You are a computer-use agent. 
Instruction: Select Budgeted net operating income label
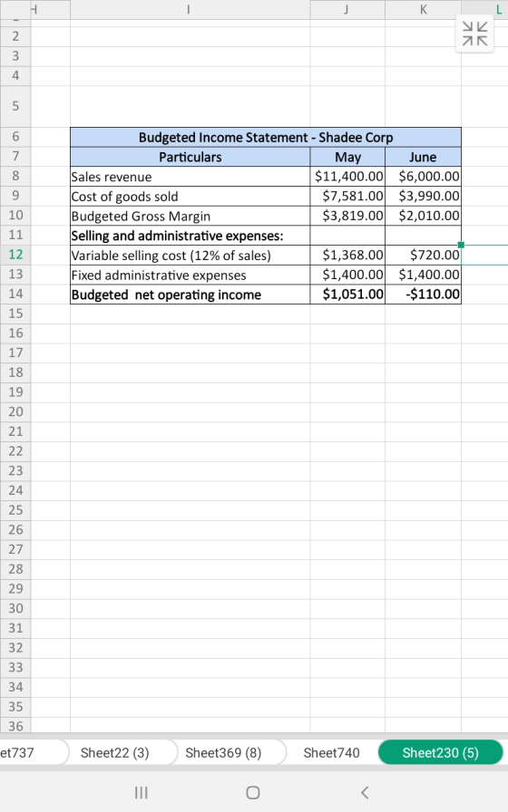tap(190, 295)
